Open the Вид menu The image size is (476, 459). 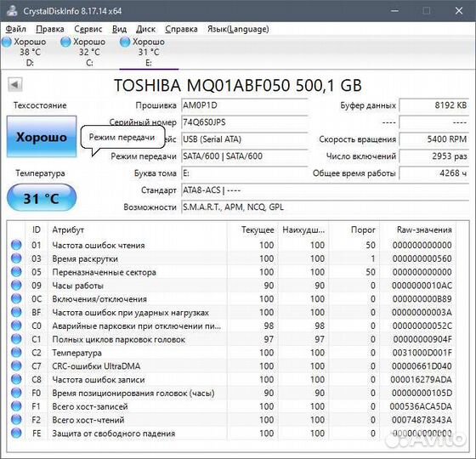(119, 29)
